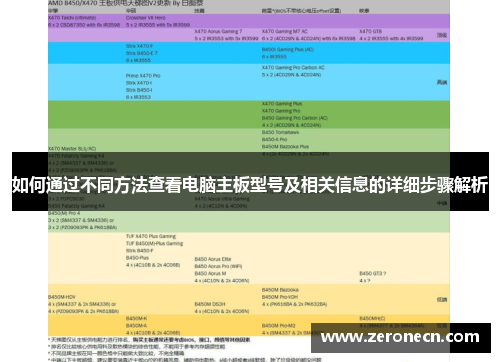This screenshot has width=500, height=362.
Task: Select the B450(M) Pro 4 entry
Action: click(x=64, y=213)
